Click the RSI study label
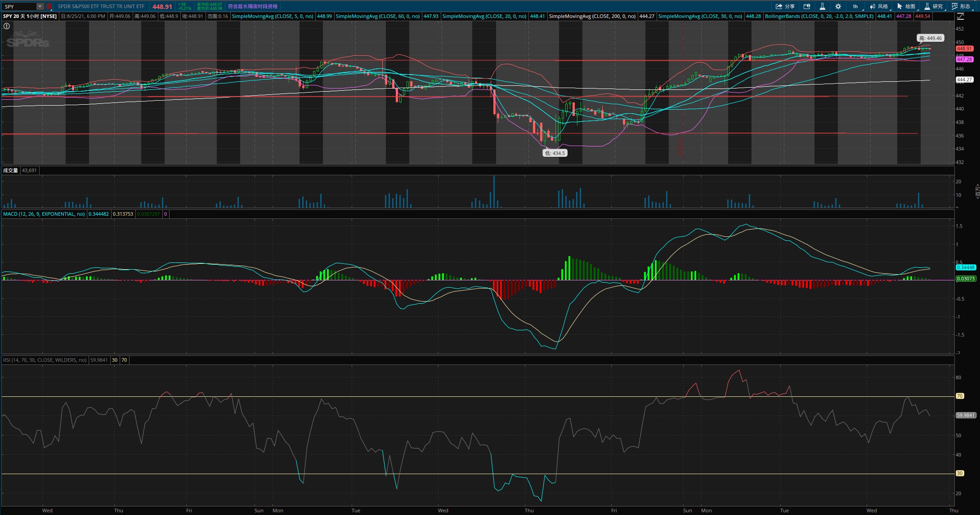The image size is (980, 515). (45, 360)
